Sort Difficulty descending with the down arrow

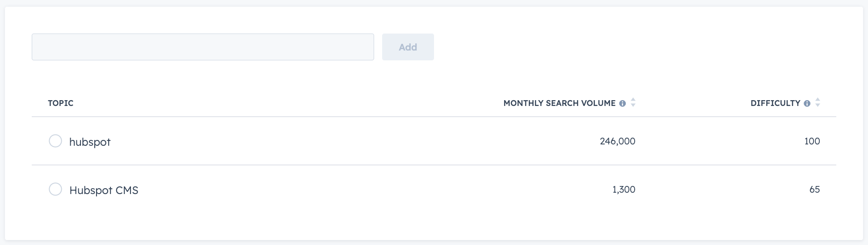(x=817, y=106)
